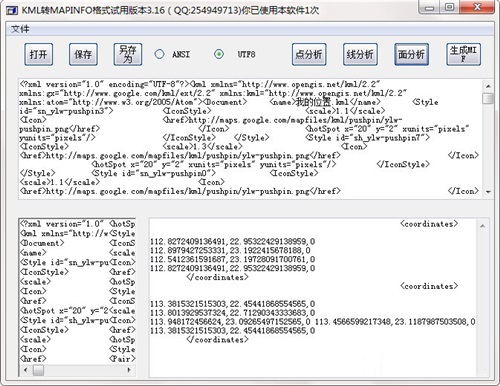Viewport: 500px width, 386px height.
Task: Click up arrow of coordinates panel scrollbar
Action: click(482, 226)
